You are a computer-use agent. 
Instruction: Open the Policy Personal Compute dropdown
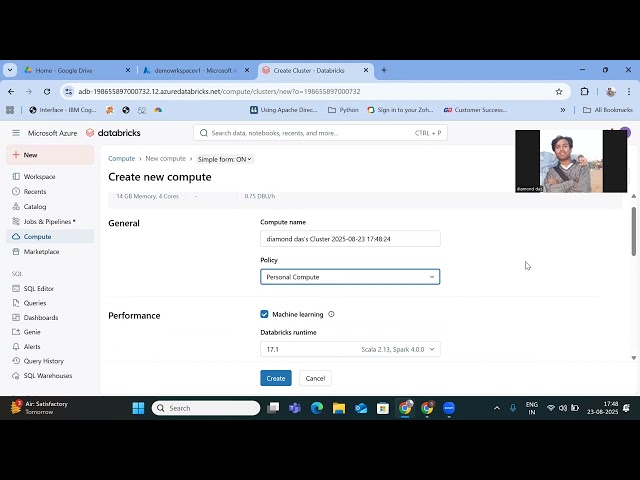click(x=350, y=277)
